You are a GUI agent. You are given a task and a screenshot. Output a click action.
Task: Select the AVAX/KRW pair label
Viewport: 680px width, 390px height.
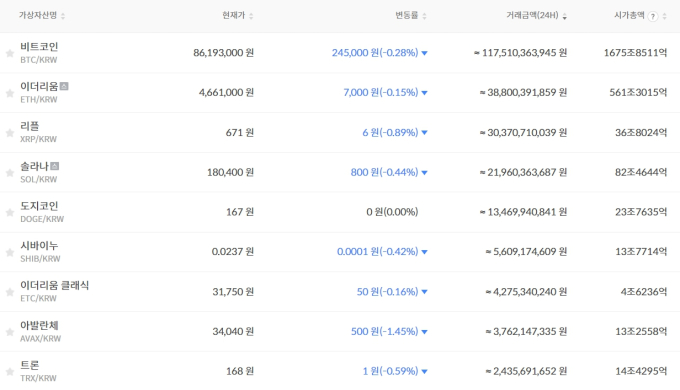(x=40, y=338)
